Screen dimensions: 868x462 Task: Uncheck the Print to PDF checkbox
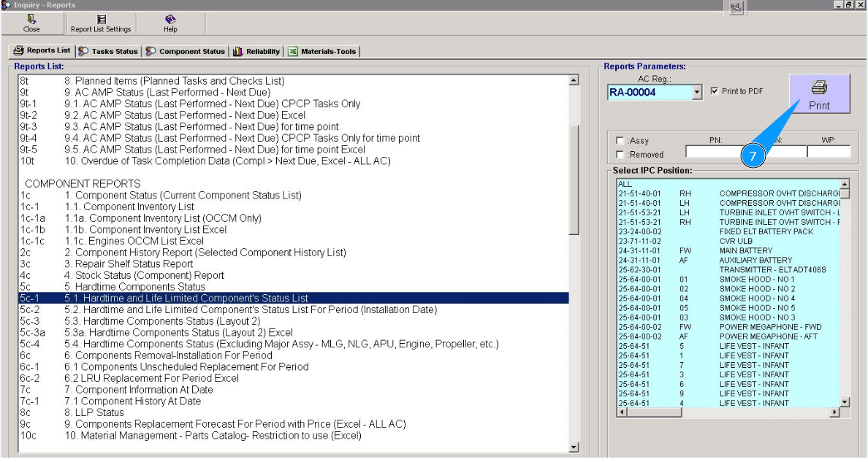pyautogui.click(x=715, y=92)
